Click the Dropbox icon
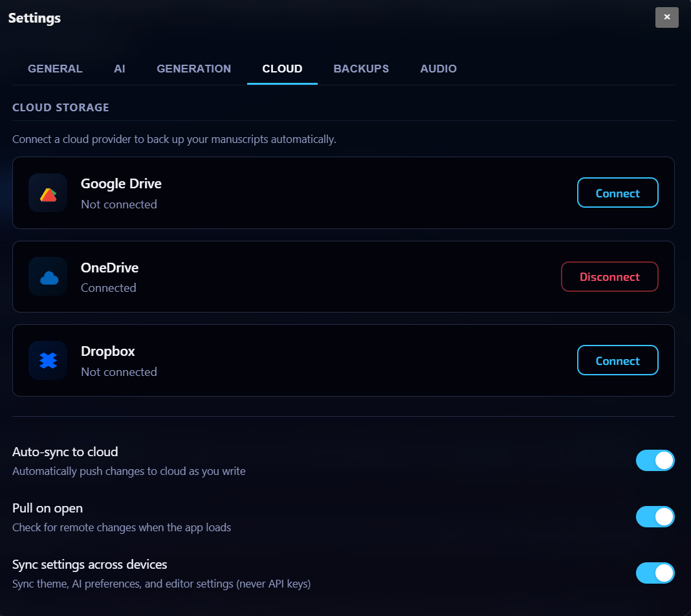Image resolution: width=691 pixels, height=616 pixels. (47, 360)
